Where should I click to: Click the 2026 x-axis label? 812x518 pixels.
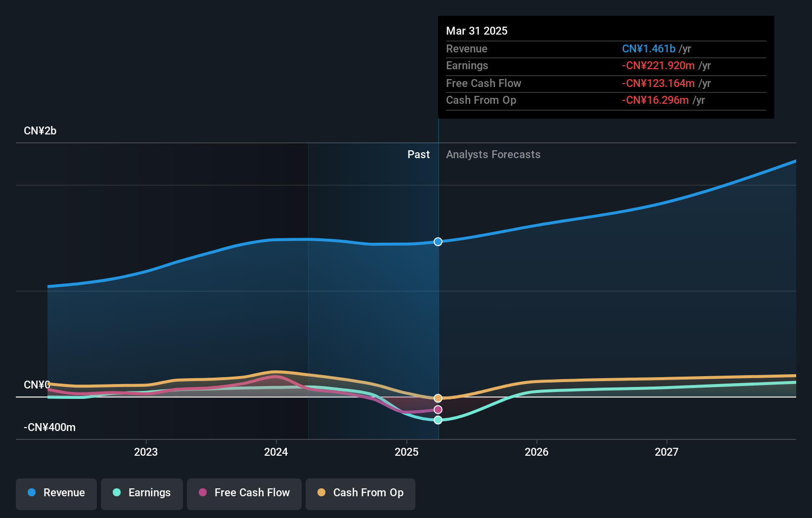pyautogui.click(x=537, y=452)
